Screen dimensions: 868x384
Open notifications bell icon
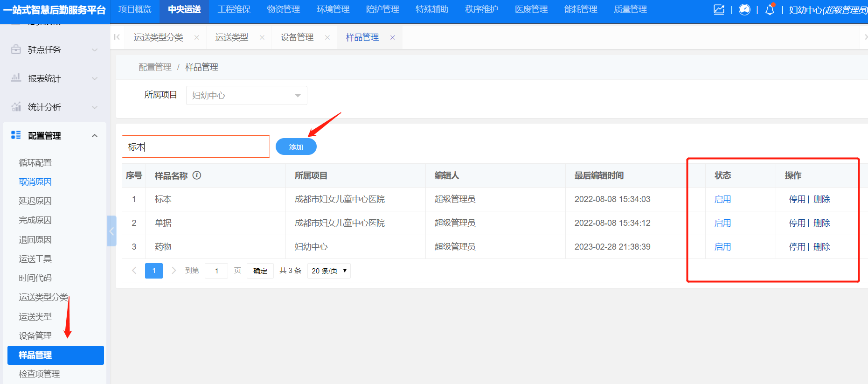click(770, 9)
